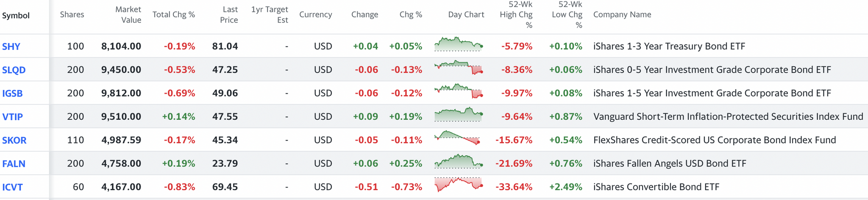Open the ICVT day chart thumbnail

pyautogui.click(x=459, y=185)
